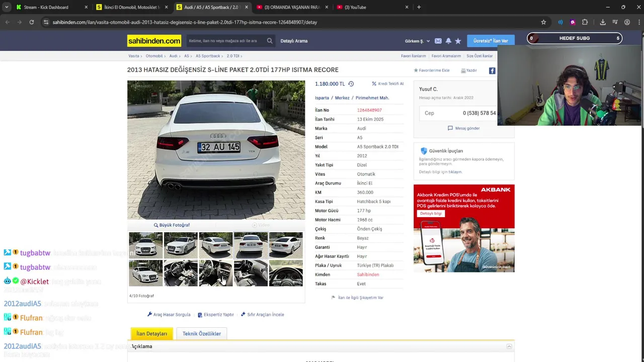Image resolution: width=644 pixels, height=362 pixels.
Task: Open the notifications bell icon
Action: [448, 41]
